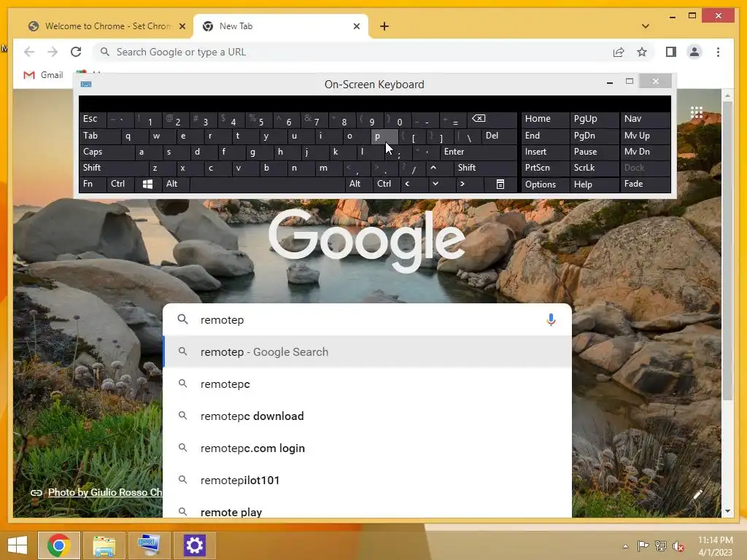Open the tab search chevron
The height and width of the screenshot is (560, 747).
click(x=646, y=26)
